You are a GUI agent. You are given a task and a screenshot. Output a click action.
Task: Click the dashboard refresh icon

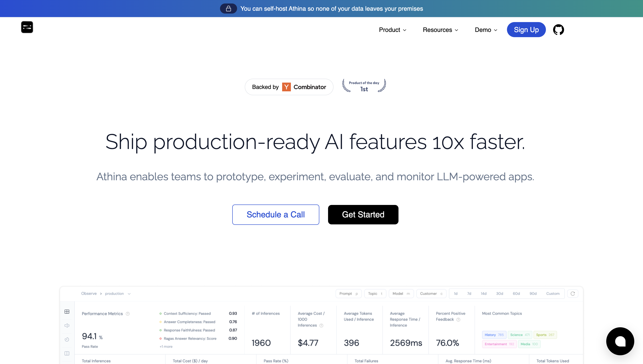[x=572, y=293]
